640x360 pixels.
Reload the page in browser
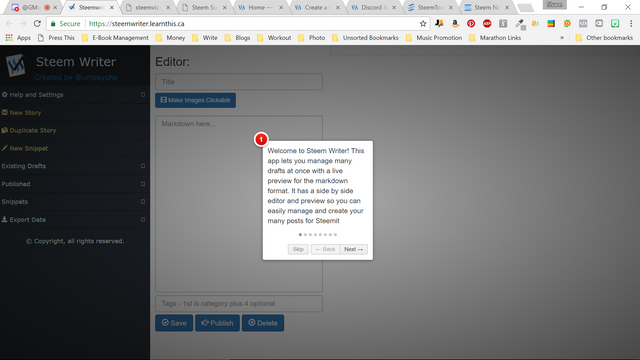37,24
